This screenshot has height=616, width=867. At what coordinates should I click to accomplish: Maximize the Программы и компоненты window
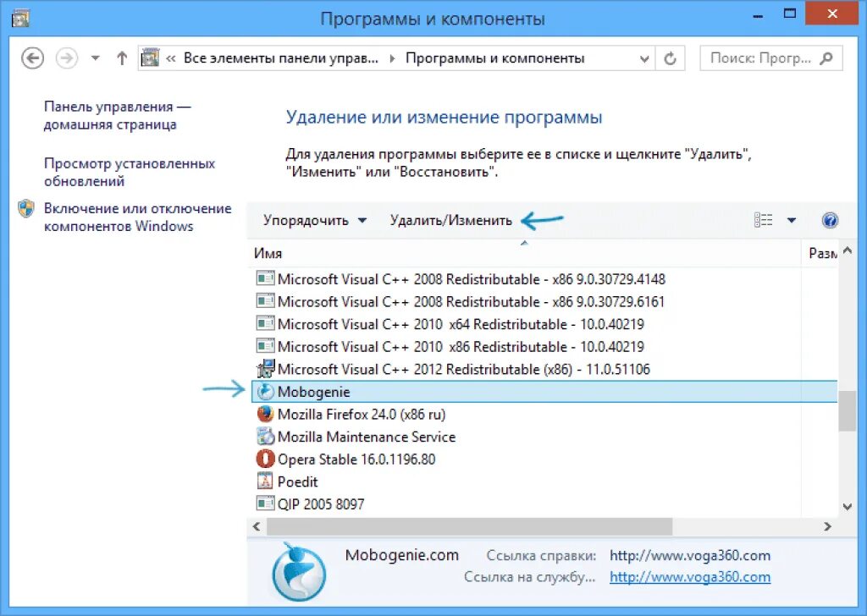point(790,14)
